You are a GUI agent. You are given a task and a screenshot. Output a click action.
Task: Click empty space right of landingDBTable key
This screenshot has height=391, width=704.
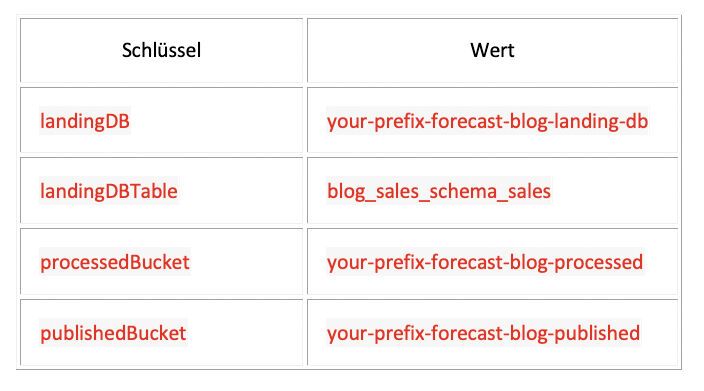(x=240, y=191)
